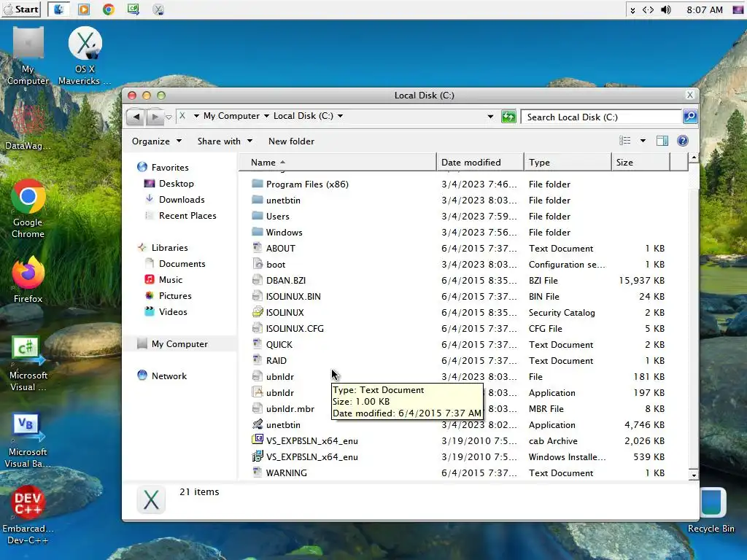Open OS X Mavericks desktop icon
Image resolution: width=747 pixels, height=560 pixels.
point(85,56)
